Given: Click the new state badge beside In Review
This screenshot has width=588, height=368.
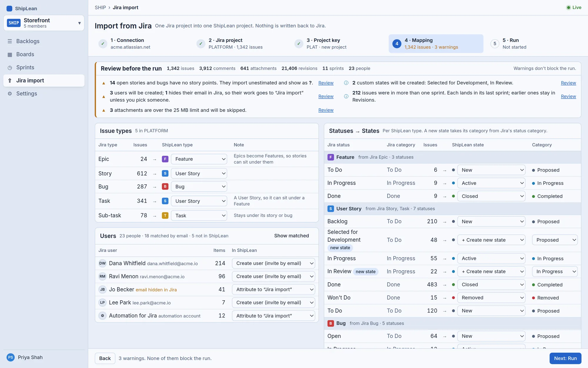Looking at the screenshot, I should 365,272.
